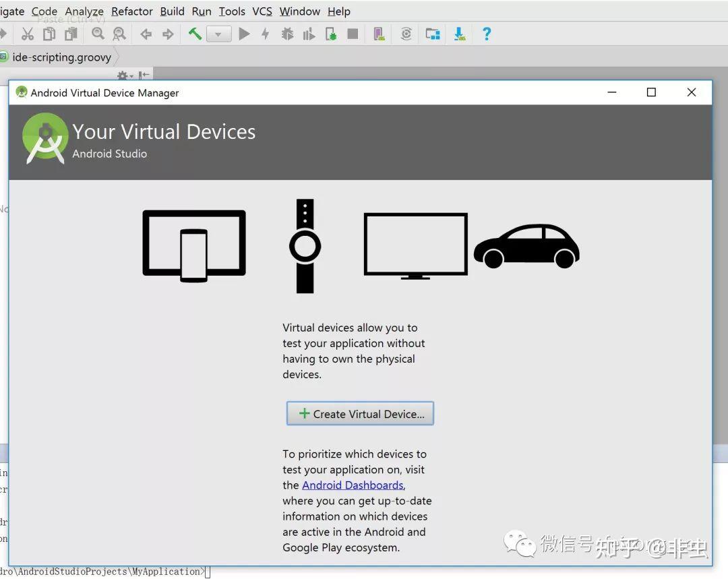Image resolution: width=728 pixels, height=579 pixels.
Task: Click the TV device image
Action: point(415,246)
